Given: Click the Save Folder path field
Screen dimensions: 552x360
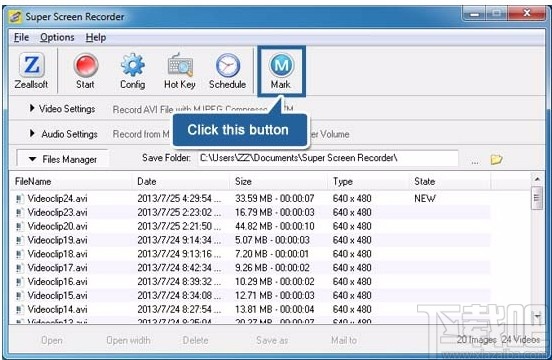Looking at the screenshot, I should tap(328, 158).
